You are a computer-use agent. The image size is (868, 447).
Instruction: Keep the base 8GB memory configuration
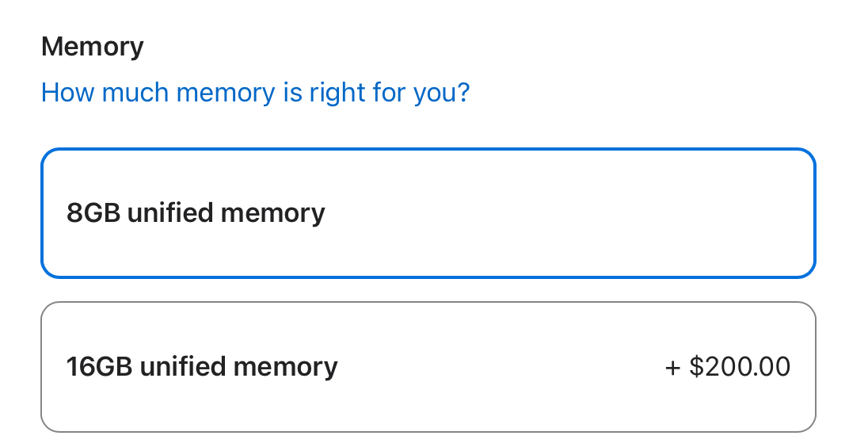(428, 213)
